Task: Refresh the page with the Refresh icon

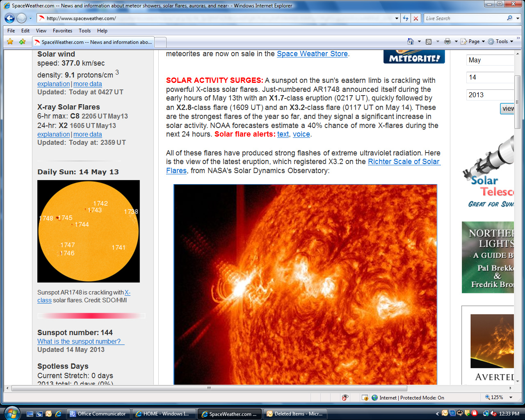Action: tap(406, 18)
